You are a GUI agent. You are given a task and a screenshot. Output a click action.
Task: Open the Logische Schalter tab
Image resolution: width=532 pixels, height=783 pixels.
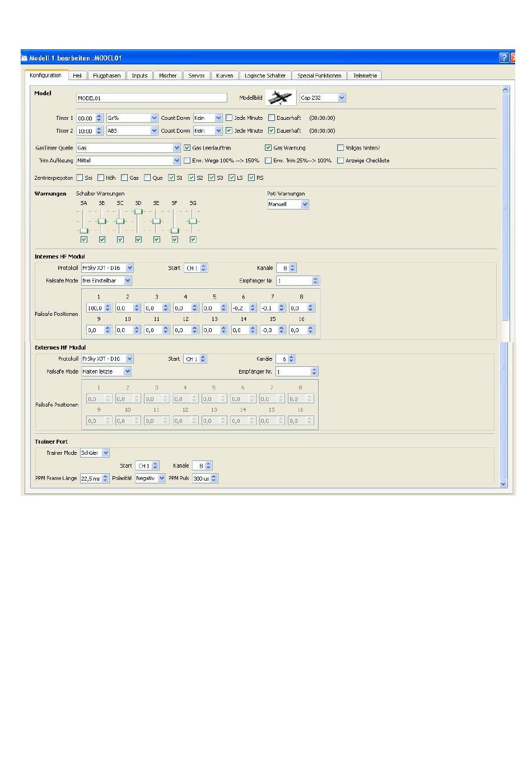coord(265,76)
